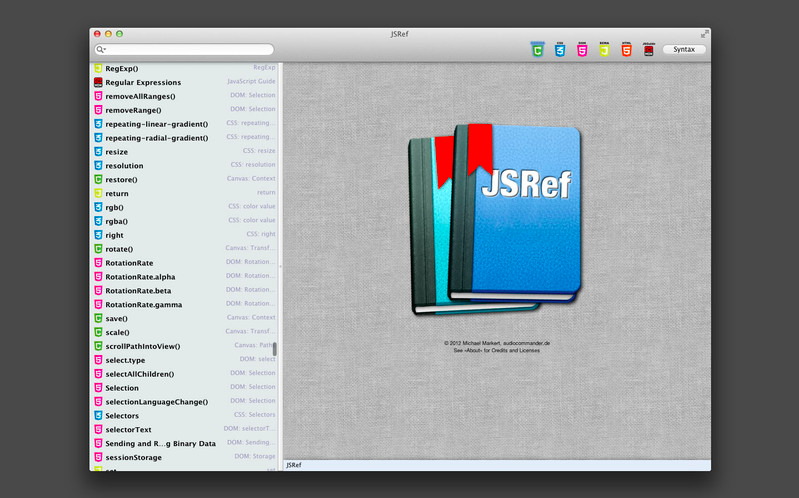Open the Regular Expressions guide entry
Image resolution: width=799 pixels, height=498 pixels.
(x=142, y=82)
